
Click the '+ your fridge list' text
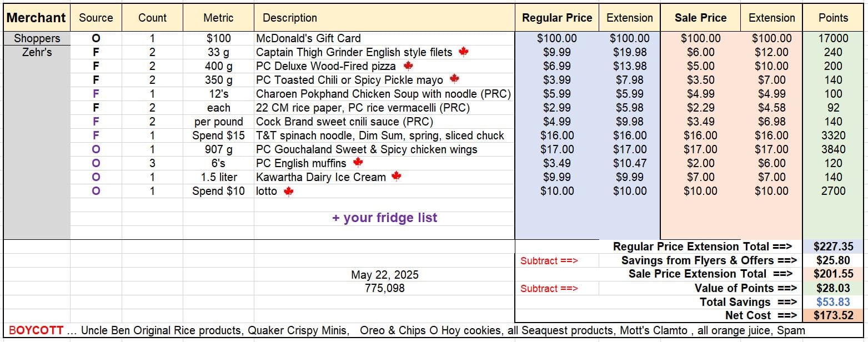[384, 218]
